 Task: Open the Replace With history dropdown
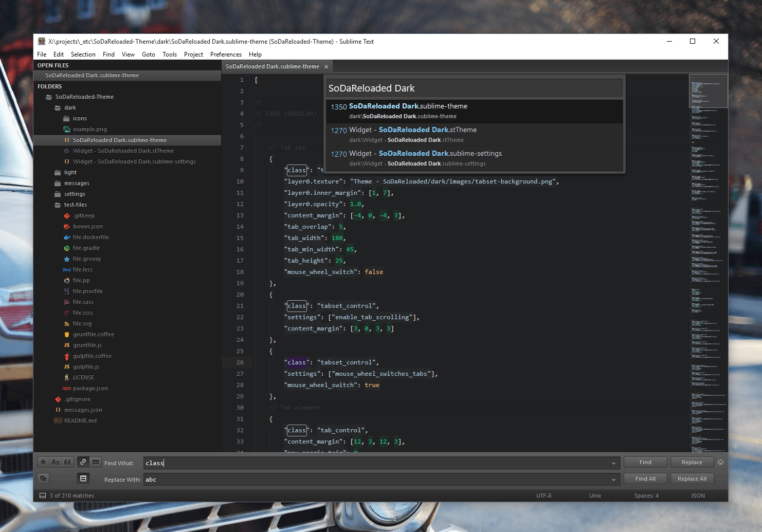pos(613,480)
